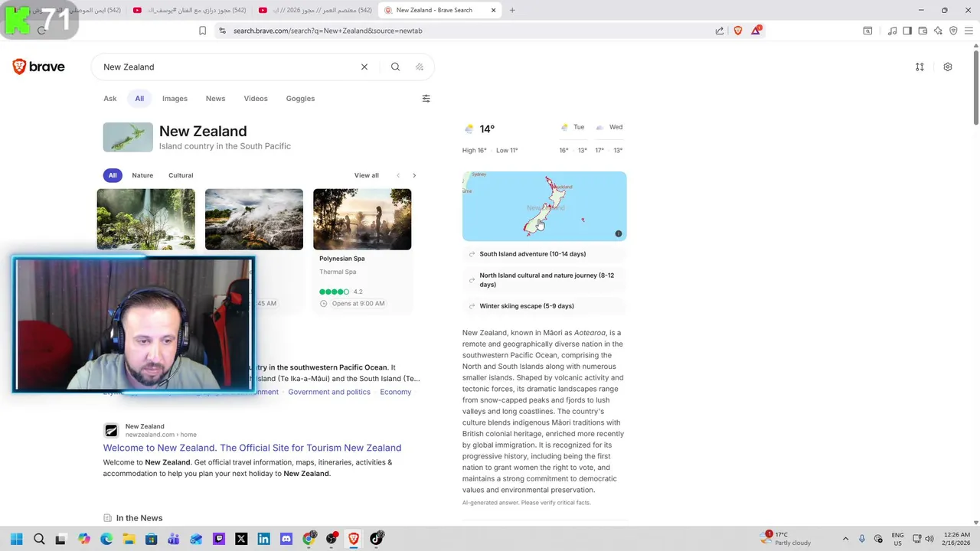980x551 pixels.
Task: Open the search filters icon beside Goggles
Action: pos(426,98)
